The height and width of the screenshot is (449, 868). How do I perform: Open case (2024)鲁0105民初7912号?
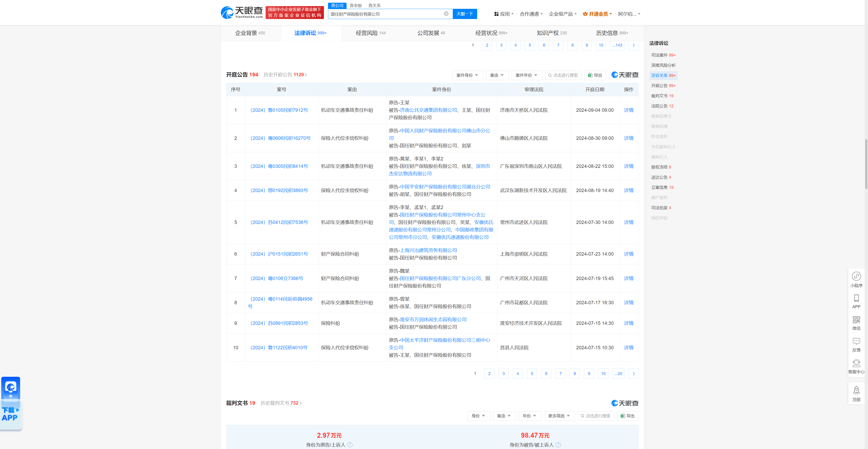point(279,110)
